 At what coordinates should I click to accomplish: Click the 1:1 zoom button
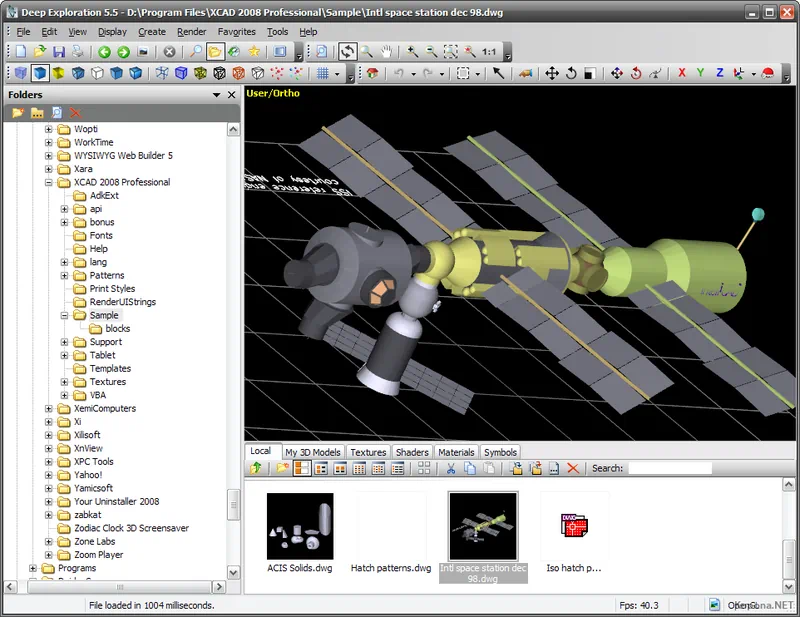pos(488,52)
